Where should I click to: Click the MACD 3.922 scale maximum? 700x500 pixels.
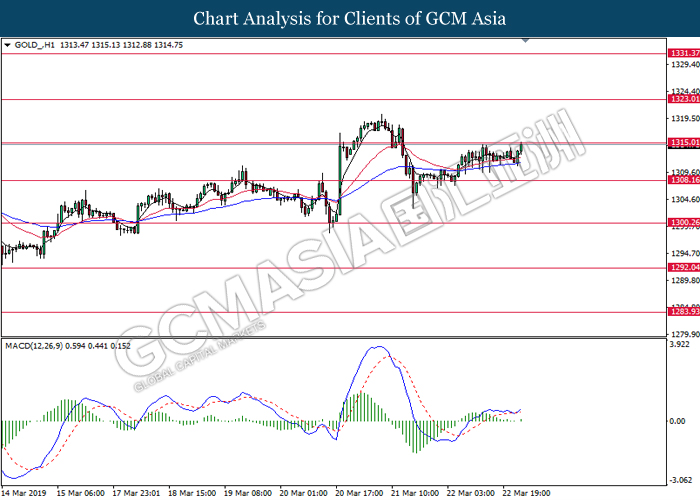679,345
